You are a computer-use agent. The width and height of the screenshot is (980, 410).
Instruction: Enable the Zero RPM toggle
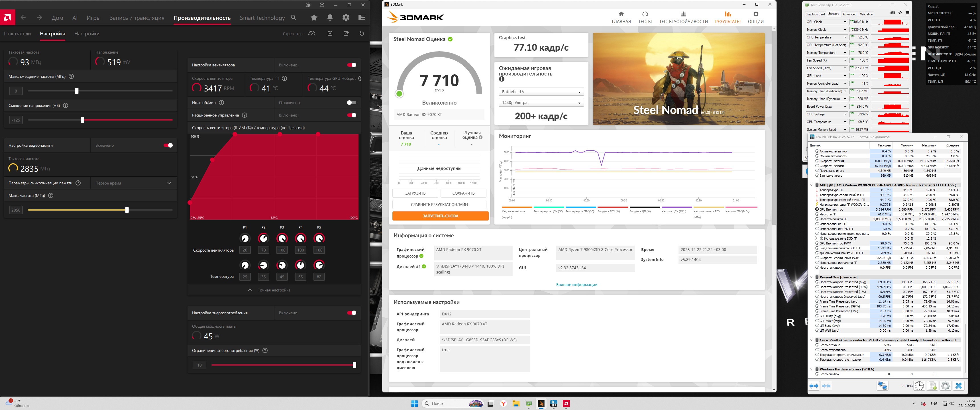(352, 103)
